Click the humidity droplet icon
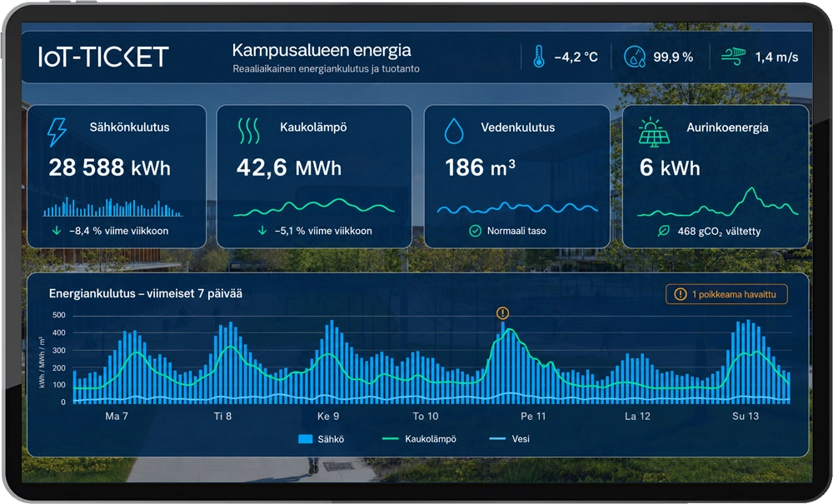 pyautogui.click(x=634, y=57)
